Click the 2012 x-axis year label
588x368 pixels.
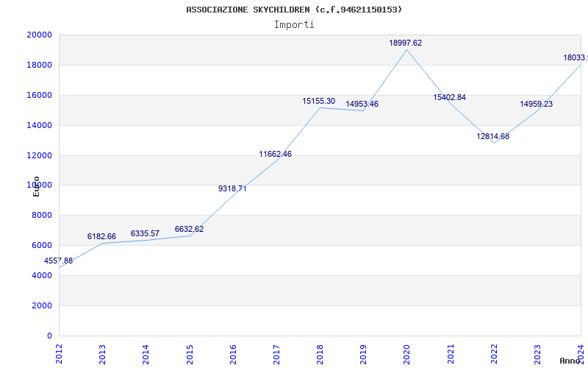(60, 354)
